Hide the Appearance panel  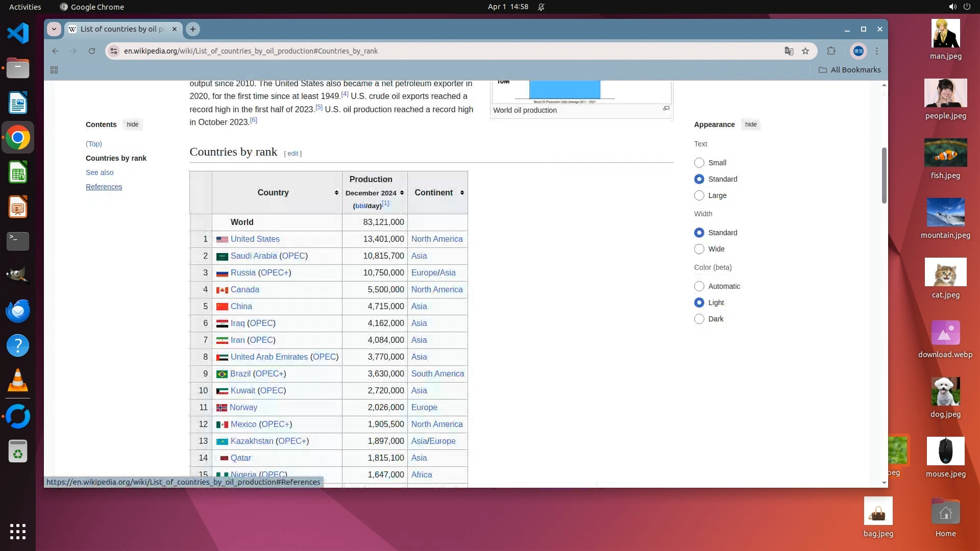tap(750, 124)
